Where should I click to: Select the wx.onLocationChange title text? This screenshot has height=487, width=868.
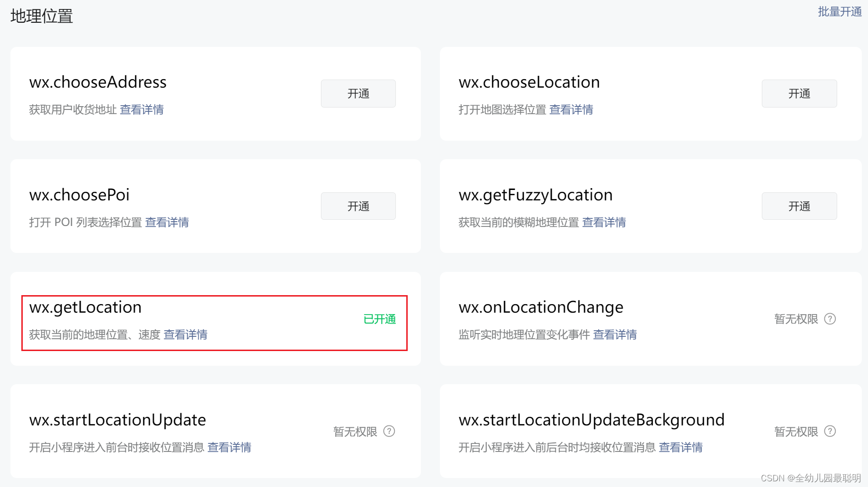click(x=541, y=307)
